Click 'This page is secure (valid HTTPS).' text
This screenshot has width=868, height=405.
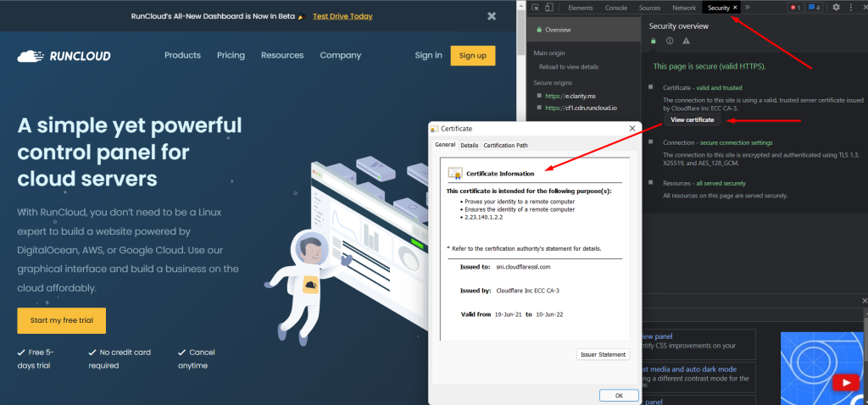(709, 66)
